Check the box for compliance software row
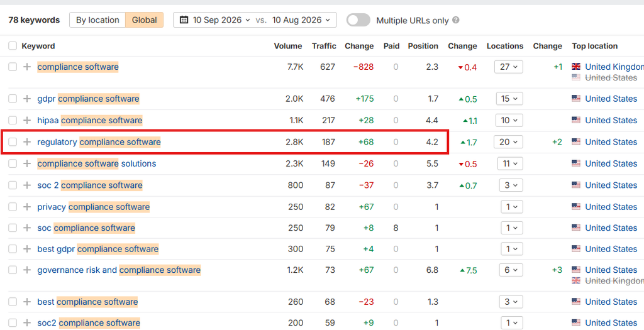The width and height of the screenshot is (644, 330). click(x=13, y=67)
